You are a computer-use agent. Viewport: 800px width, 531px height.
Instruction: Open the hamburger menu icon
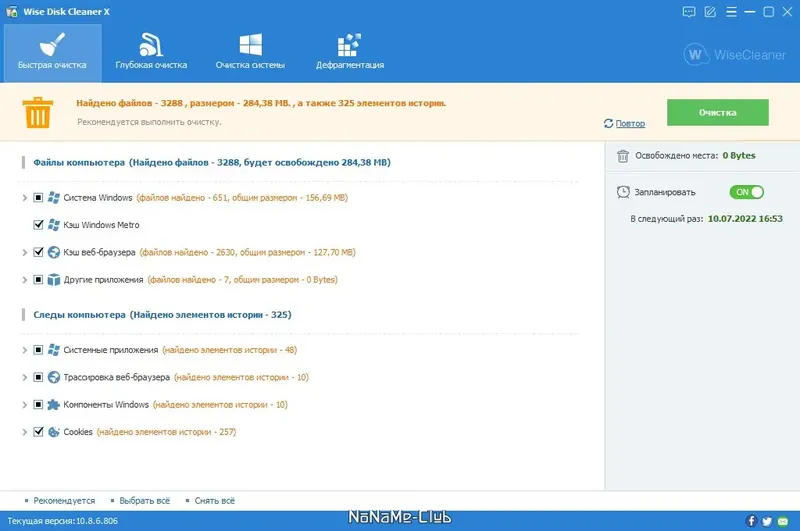731,12
